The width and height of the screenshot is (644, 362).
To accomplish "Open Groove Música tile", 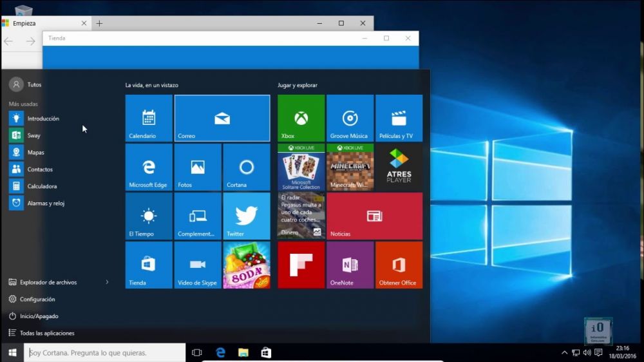I will 350,119.
